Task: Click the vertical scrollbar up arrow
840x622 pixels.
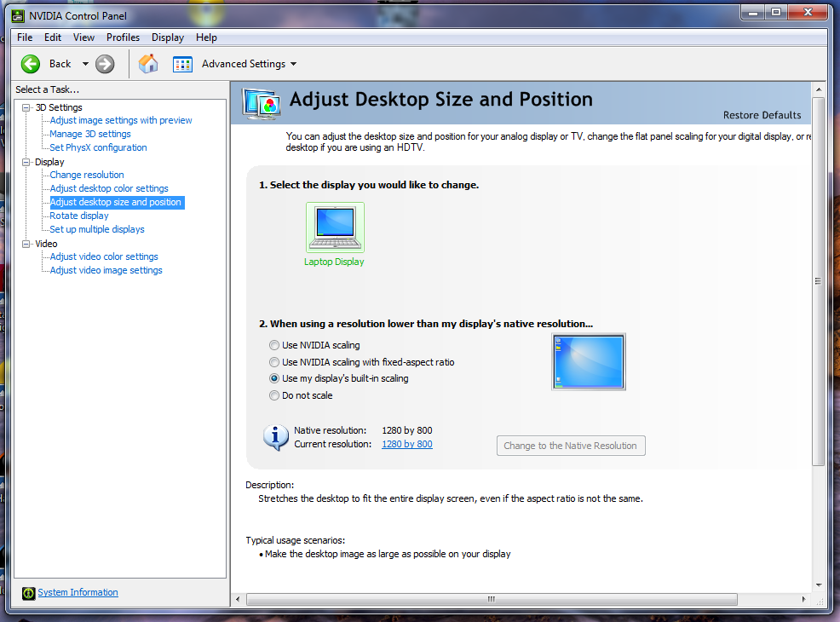Action: (x=818, y=89)
